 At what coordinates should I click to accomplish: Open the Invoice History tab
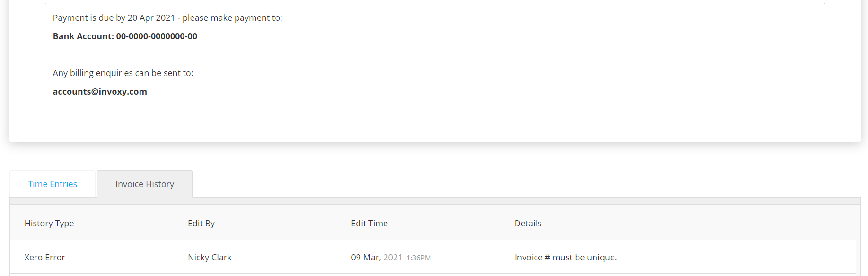click(145, 184)
